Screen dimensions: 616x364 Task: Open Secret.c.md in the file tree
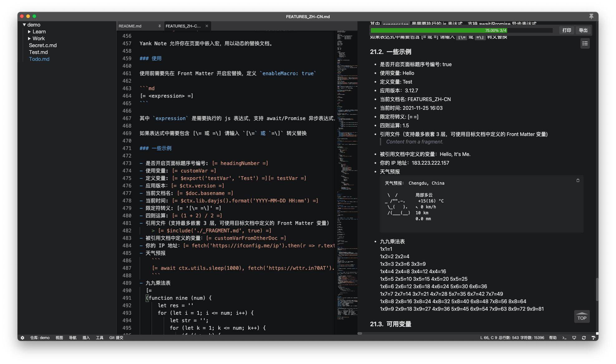tap(43, 45)
